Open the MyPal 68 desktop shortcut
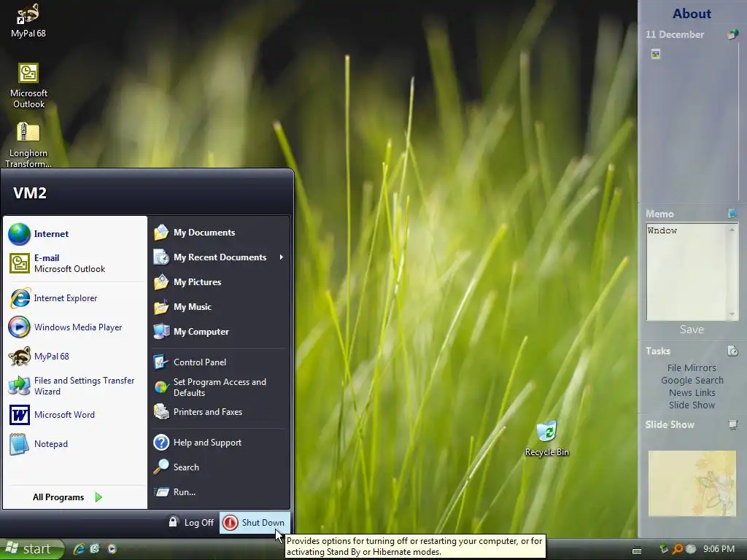Screen dimensions: 747x560 28,20
